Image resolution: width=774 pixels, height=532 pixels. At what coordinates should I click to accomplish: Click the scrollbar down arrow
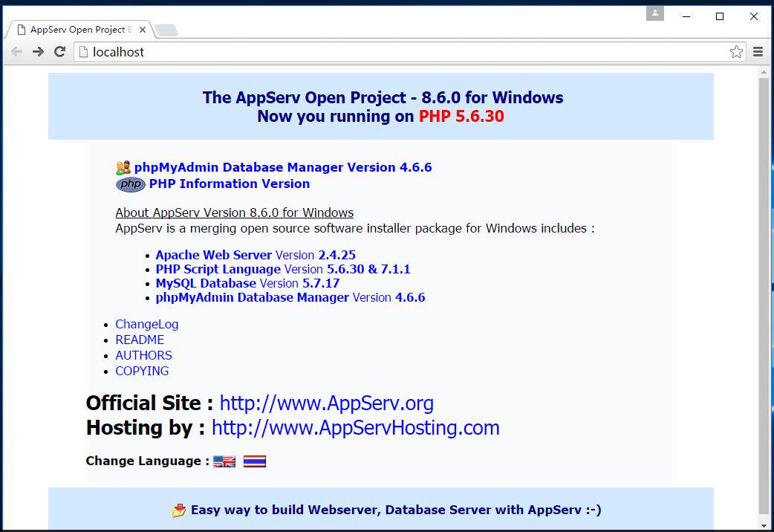pyautogui.click(x=764, y=525)
